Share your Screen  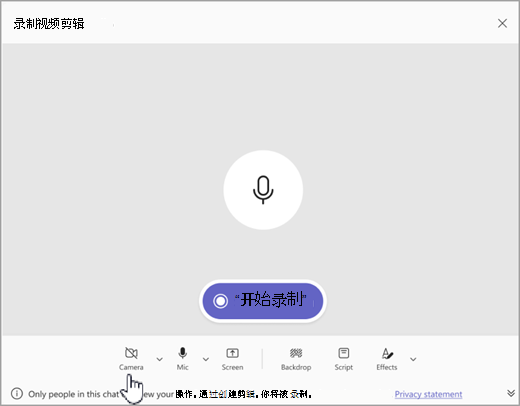232,359
